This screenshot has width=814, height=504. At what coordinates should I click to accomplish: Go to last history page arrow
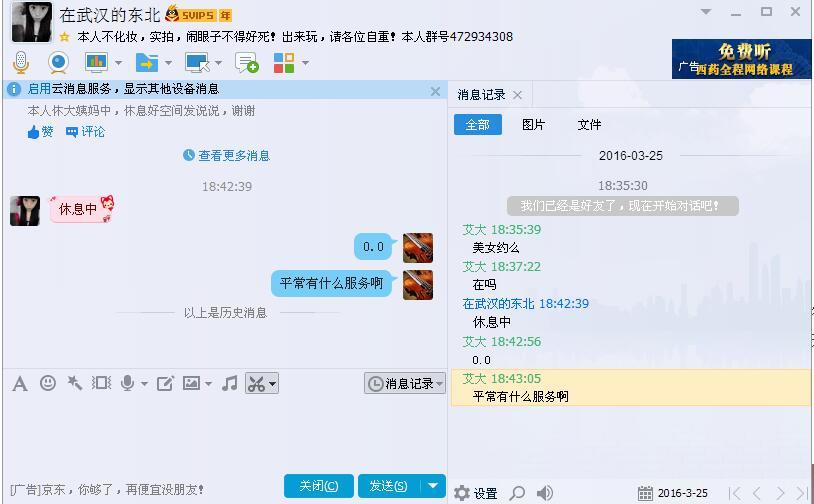(802, 493)
